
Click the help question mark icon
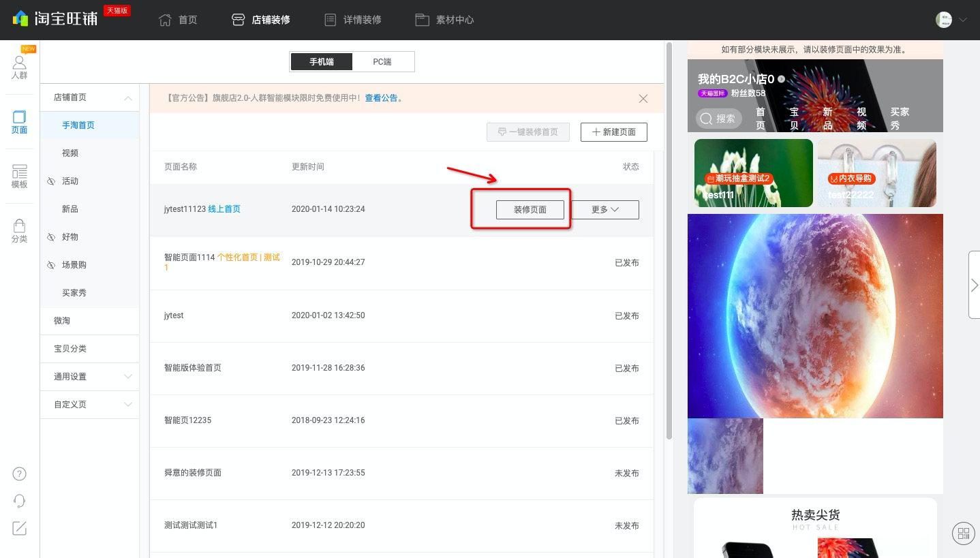click(20, 474)
